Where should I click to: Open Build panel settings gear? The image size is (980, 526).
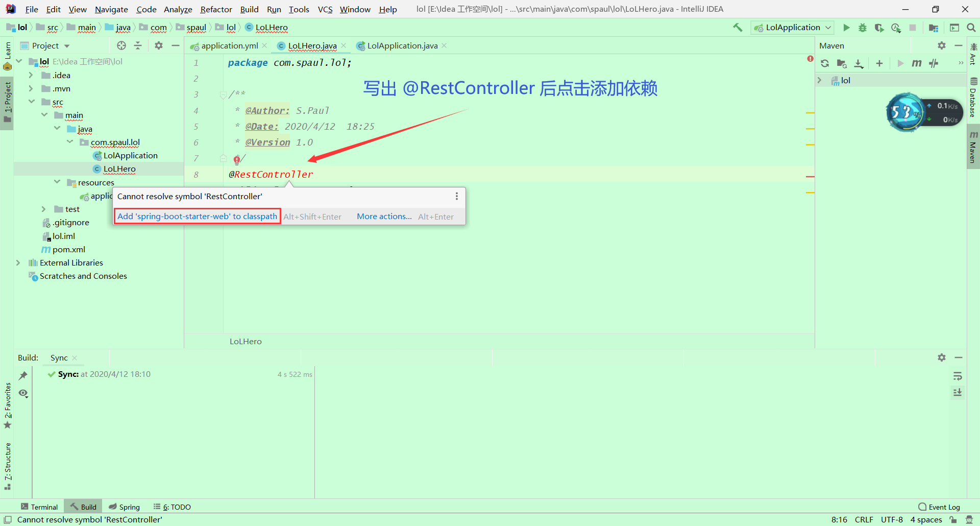tap(942, 357)
